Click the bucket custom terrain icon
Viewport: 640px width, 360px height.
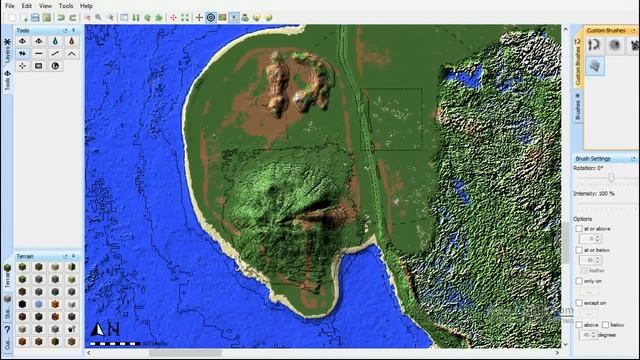pos(71,329)
